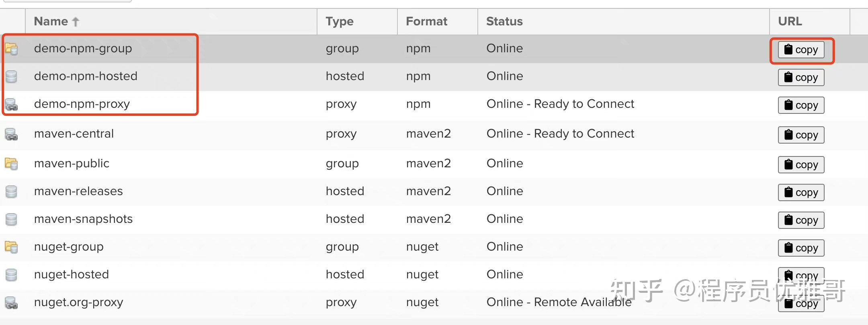Click the group folder icon next to maven-public
Viewport: 868px width, 325px height.
[12, 164]
